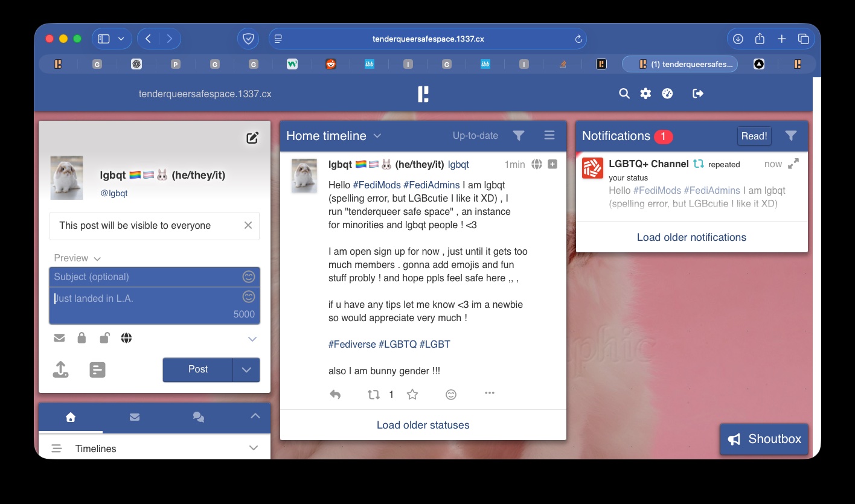Select the home tab in the navigation panel
The width and height of the screenshot is (855, 504).
pos(71,416)
